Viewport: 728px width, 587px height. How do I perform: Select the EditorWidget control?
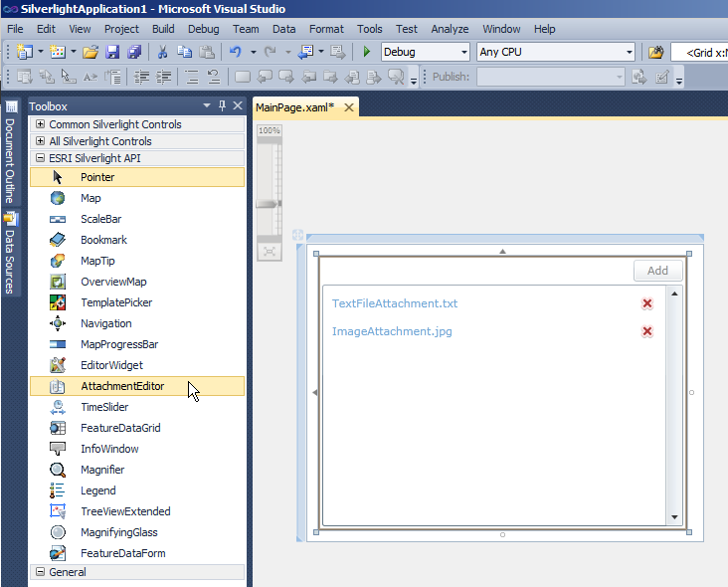tap(137, 365)
